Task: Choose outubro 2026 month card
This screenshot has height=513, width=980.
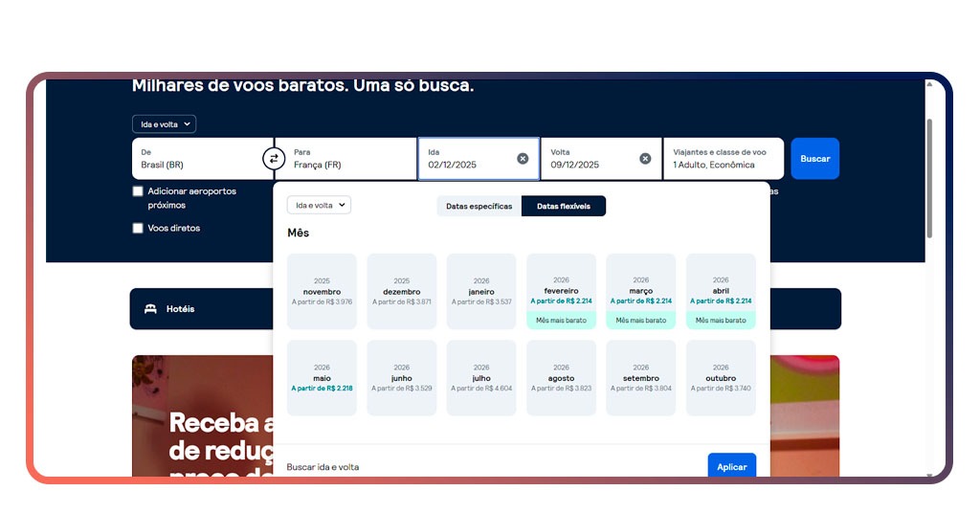Action: pyautogui.click(x=721, y=378)
